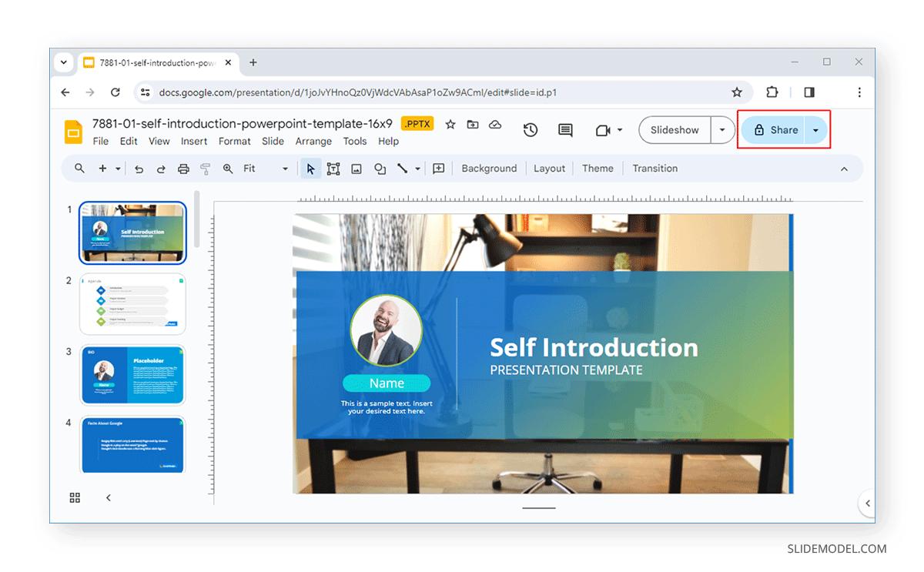The height and width of the screenshot is (572, 924).
Task: Go back in browser history
Action: [65, 92]
